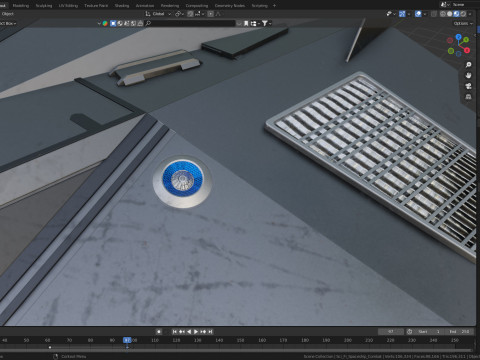Select wireframe viewport shading
The height and width of the screenshot is (360, 480).
pyautogui.click(x=443, y=14)
